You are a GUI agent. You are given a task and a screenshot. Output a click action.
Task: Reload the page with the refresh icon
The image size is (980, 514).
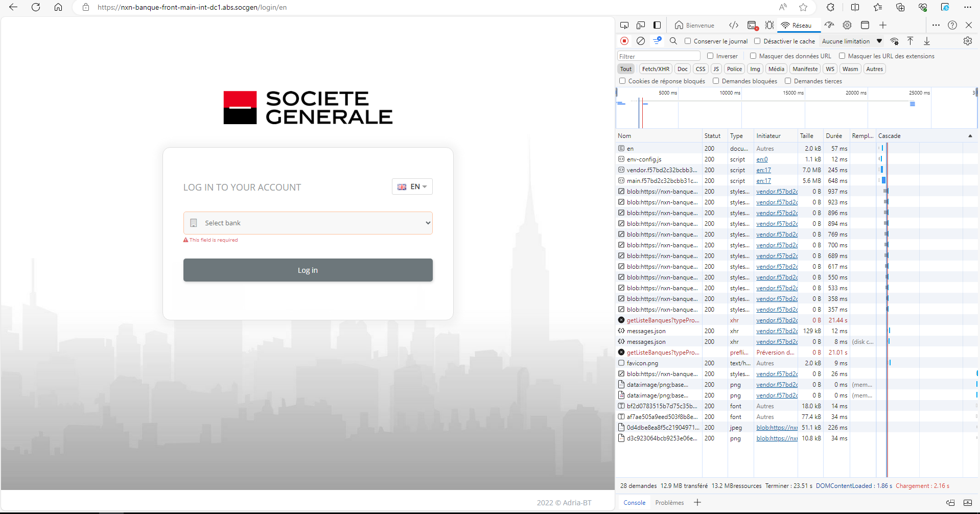36,7
